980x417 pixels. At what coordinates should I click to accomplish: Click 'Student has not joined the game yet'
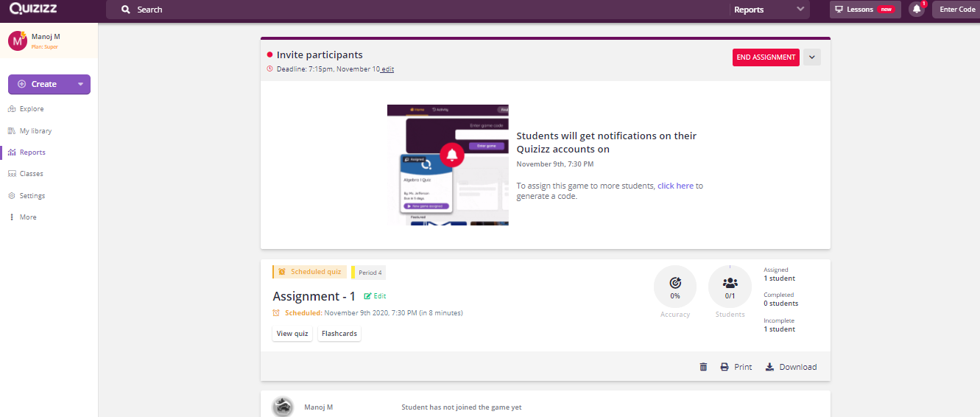pos(462,407)
